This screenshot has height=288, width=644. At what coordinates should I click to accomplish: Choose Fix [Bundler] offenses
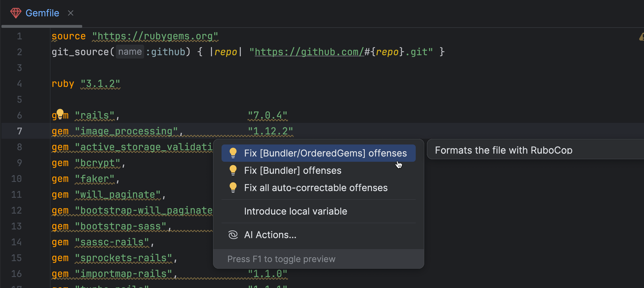click(292, 170)
